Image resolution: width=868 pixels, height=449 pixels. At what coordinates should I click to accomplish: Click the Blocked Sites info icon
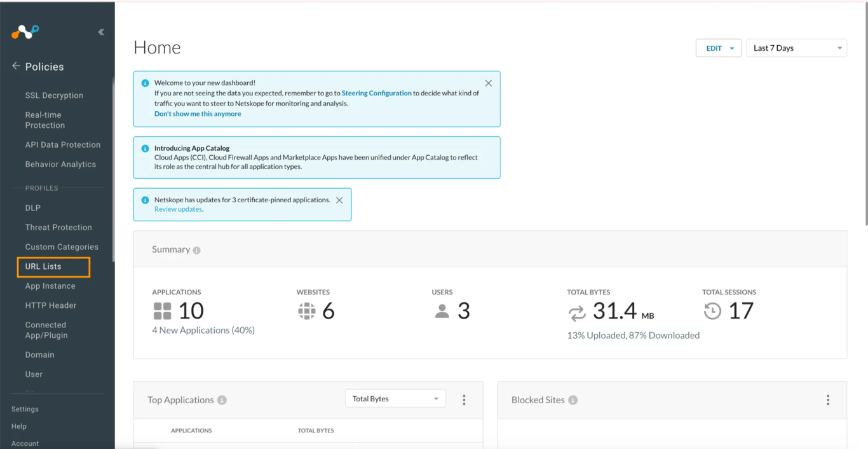[x=573, y=401]
